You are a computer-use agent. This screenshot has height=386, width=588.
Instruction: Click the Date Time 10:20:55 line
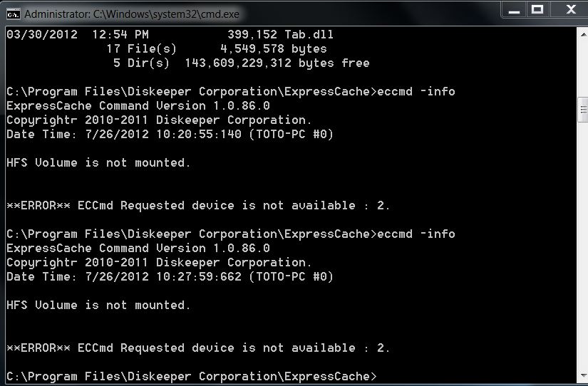[x=170, y=134]
